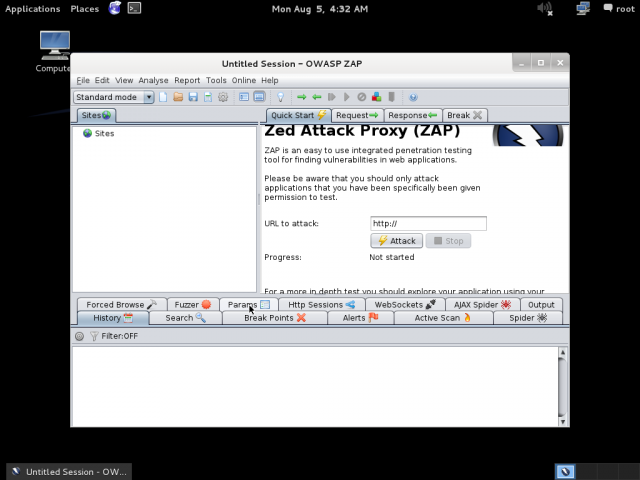This screenshot has width=640, height=480.
Task: Click the URL to attack field
Action: [428, 224]
